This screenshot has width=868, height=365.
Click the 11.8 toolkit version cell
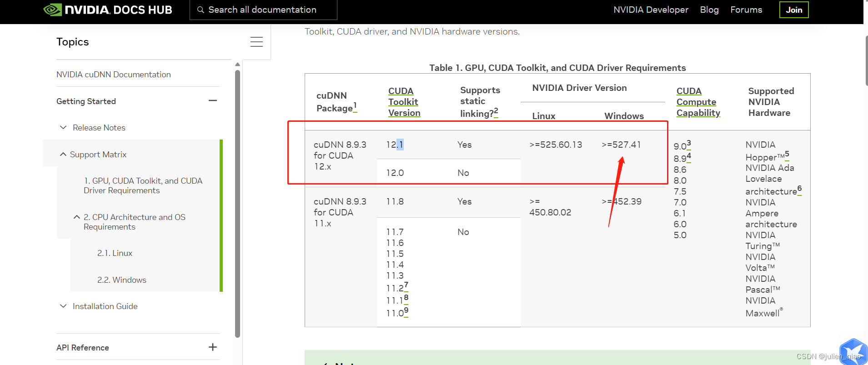395,201
